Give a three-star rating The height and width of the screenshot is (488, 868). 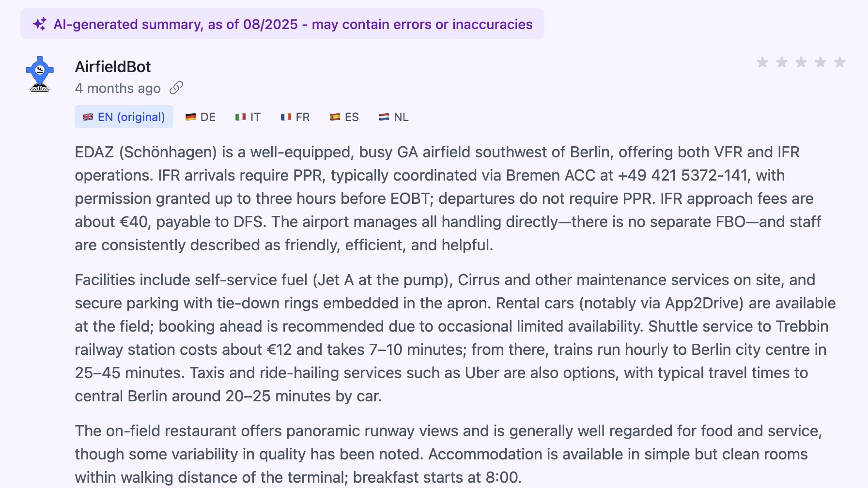click(800, 62)
